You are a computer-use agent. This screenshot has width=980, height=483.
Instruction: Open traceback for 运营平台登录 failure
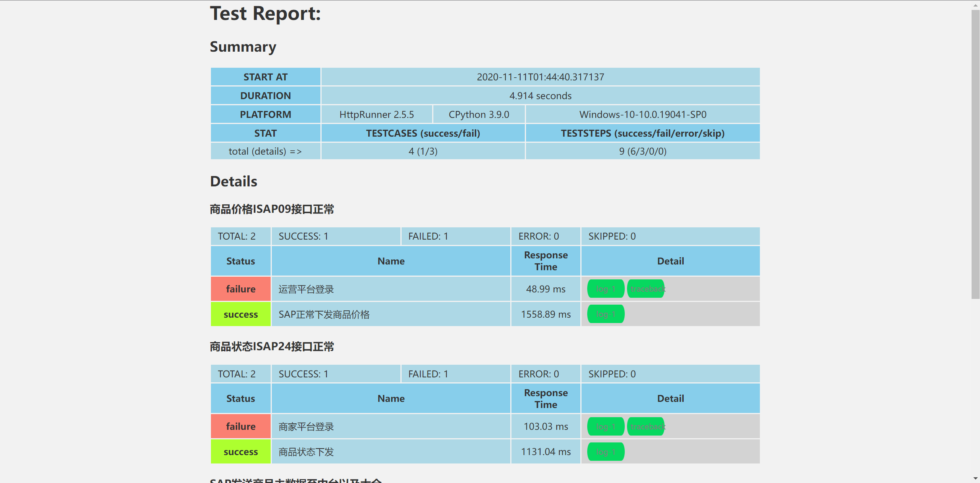coord(646,289)
